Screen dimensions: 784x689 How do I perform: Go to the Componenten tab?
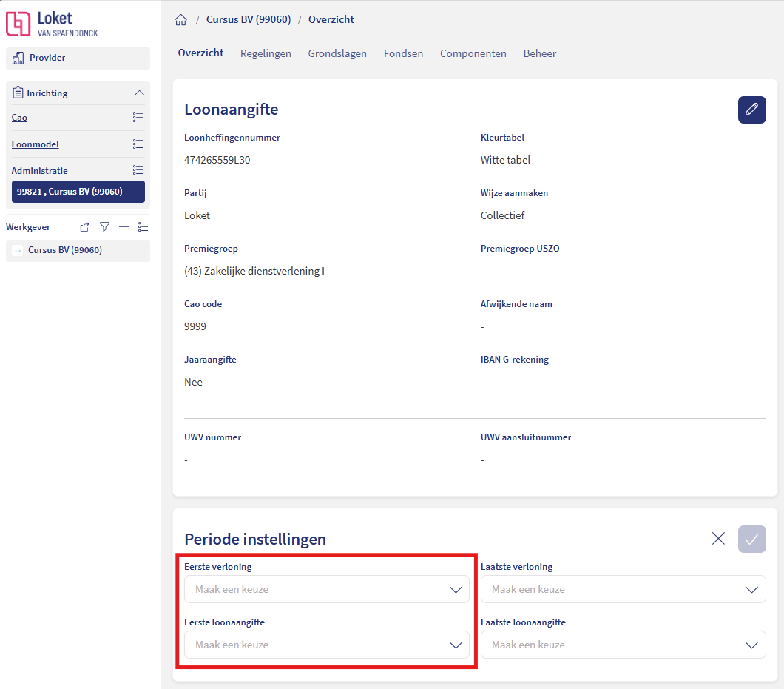point(473,53)
